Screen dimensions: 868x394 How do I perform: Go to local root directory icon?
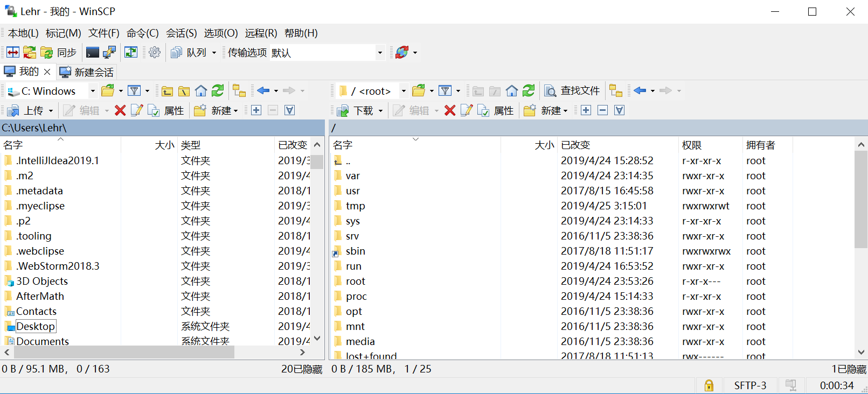pos(184,90)
